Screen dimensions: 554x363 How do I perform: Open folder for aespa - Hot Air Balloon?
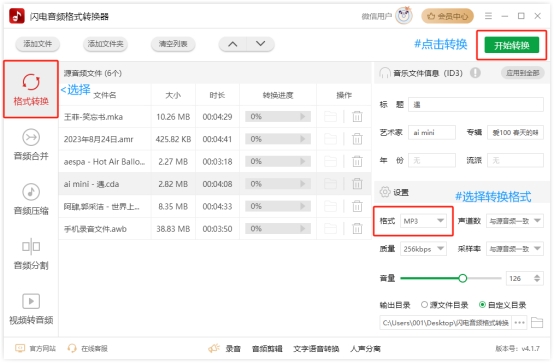(x=330, y=162)
